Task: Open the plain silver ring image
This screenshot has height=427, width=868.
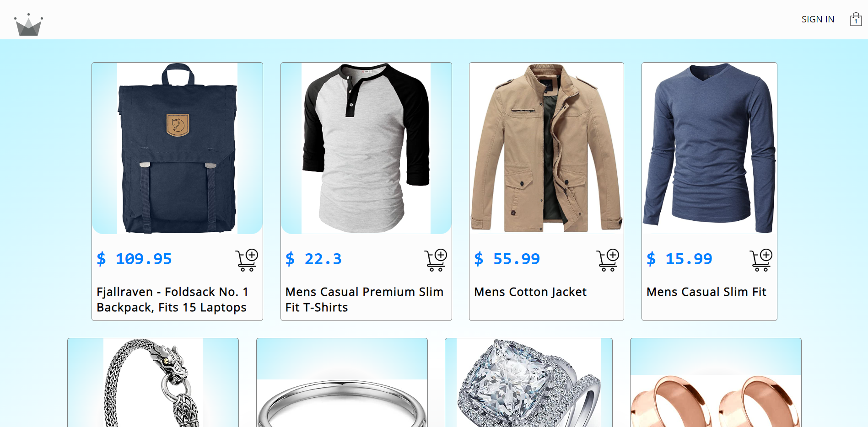Action: (x=342, y=383)
